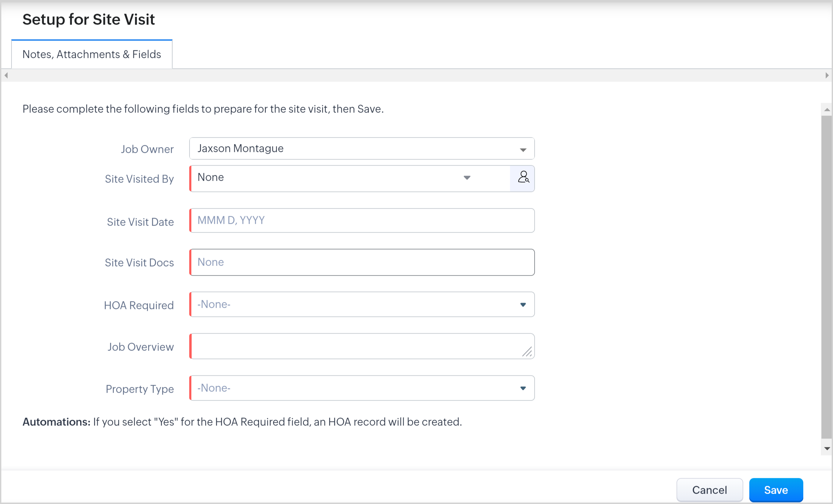This screenshot has height=504, width=833.
Task: Click the tab strip right scroll arrow
Action: point(827,76)
